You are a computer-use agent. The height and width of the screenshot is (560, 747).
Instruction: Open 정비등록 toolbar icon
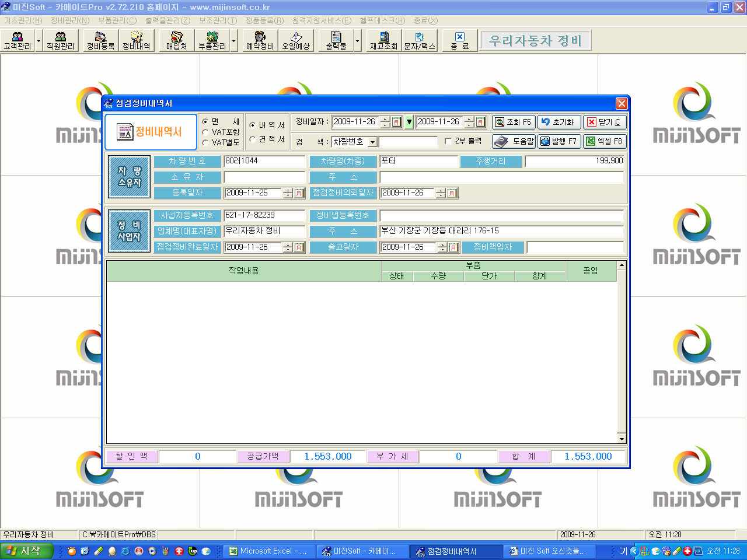[x=100, y=41]
